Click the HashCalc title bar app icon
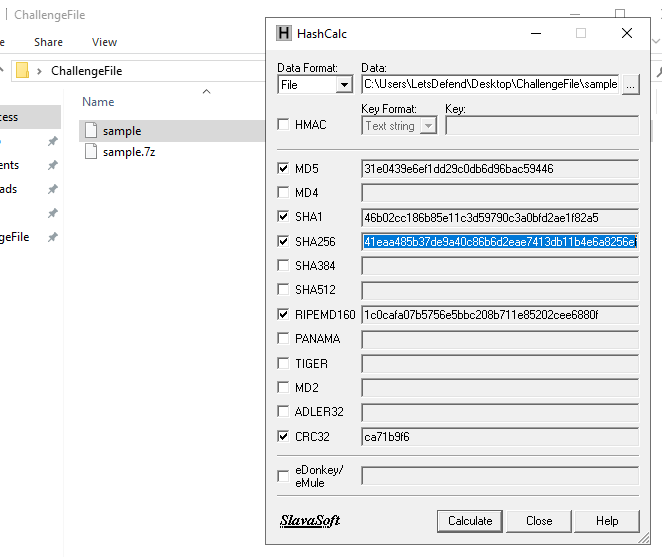 pos(284,33)
